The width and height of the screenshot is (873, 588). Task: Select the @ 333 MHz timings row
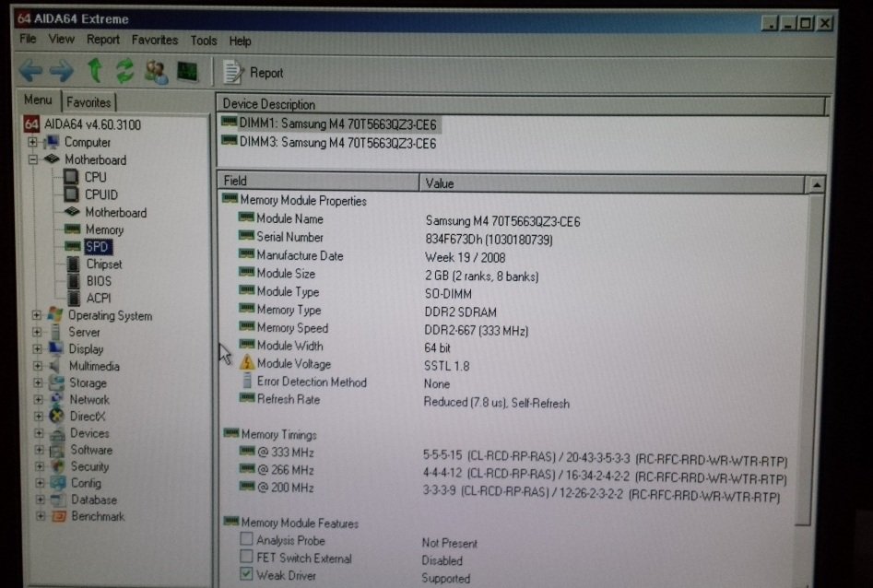pyautogui.click(x=513, y=455)
